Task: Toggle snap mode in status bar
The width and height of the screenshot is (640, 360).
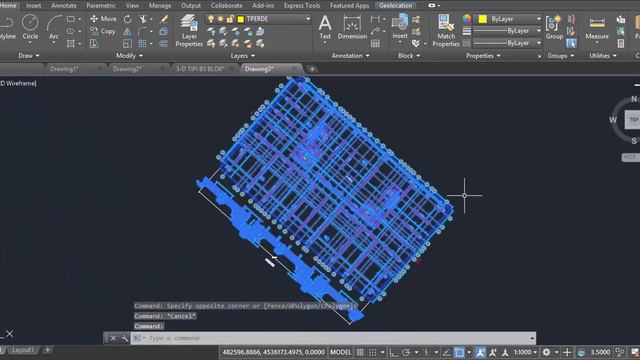Action: coord(373,352)
